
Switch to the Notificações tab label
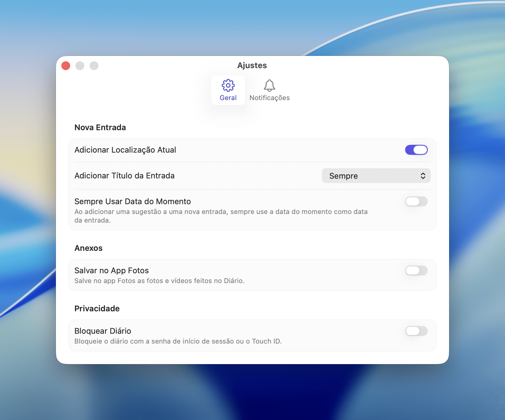(269, 98)
